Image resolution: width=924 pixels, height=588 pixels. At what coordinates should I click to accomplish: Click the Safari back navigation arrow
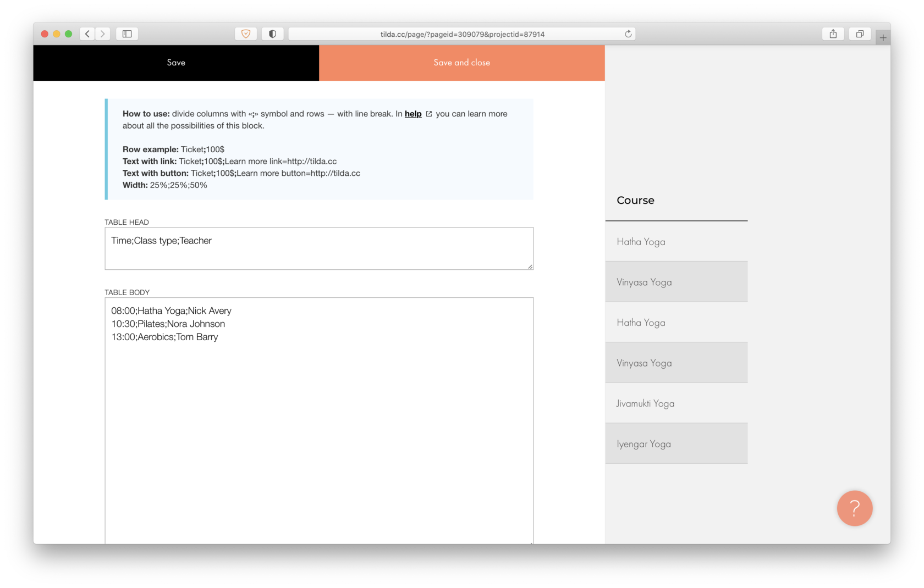point(87,34)
